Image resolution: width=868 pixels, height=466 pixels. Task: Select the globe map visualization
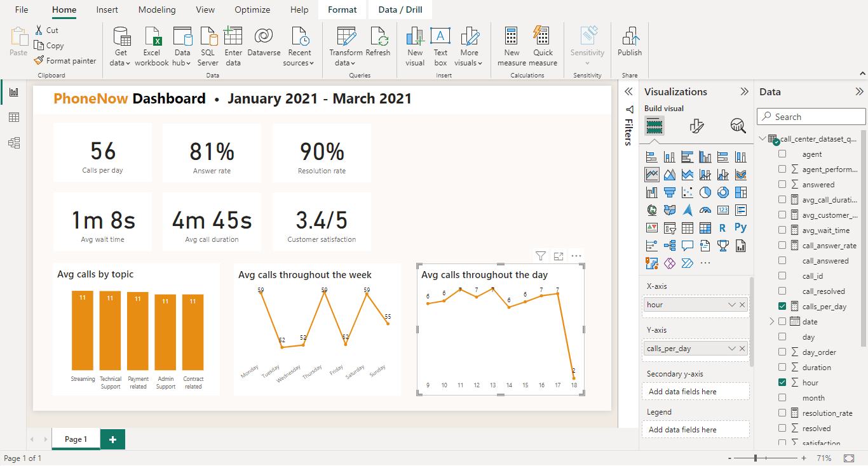pyautogui.click(x=652, y=210)
